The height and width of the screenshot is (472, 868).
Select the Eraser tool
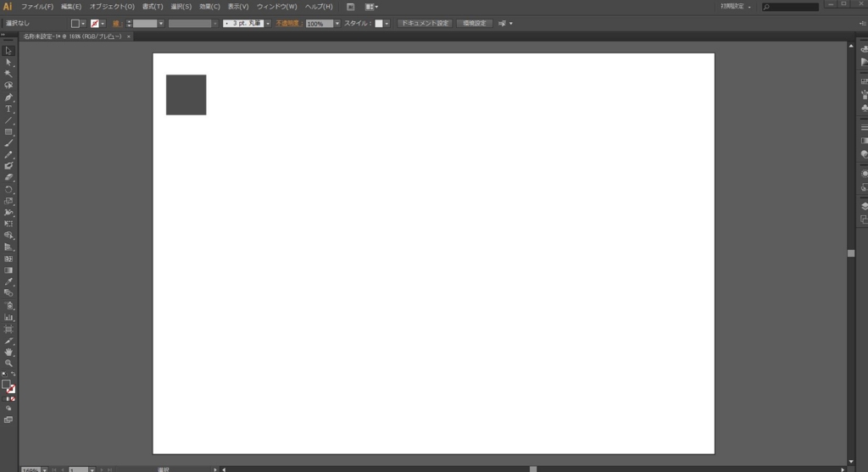tap(8, 178)
